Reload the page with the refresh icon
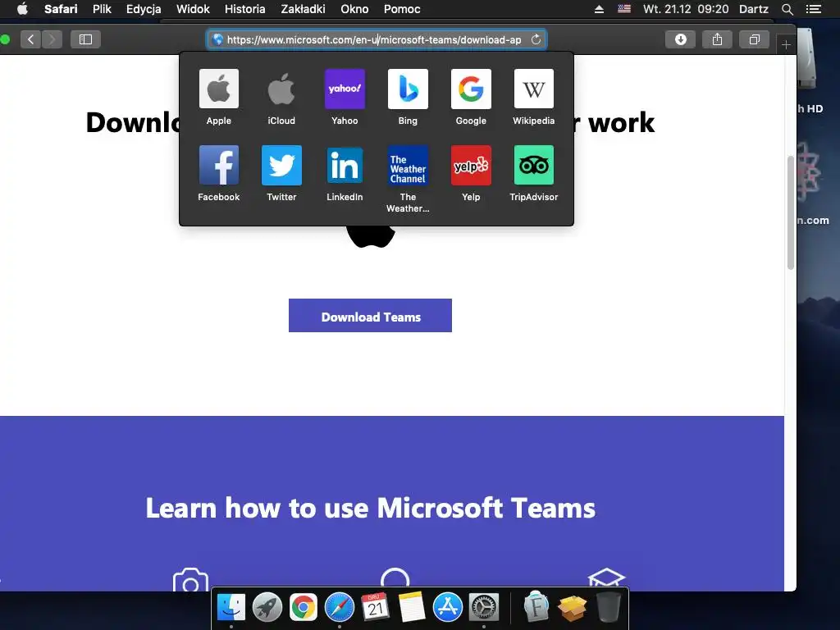840x630 pixels. coord(536,39)
